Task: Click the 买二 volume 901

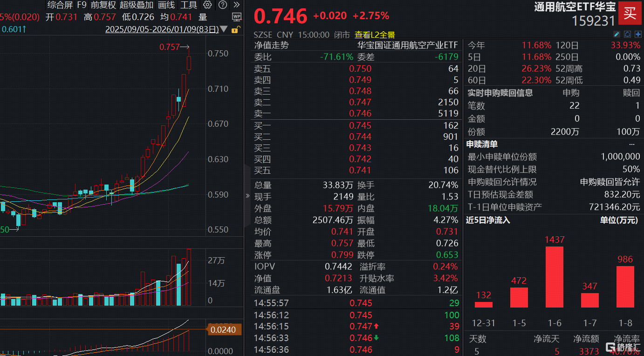Action: pyautogui.click(x=451, y=137)
